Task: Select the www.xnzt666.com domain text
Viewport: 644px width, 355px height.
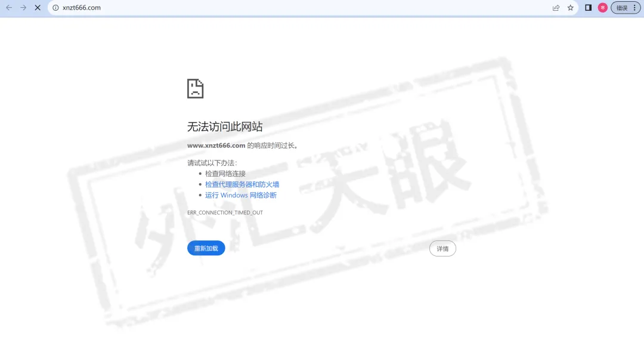Action: (x=216, y=146)
